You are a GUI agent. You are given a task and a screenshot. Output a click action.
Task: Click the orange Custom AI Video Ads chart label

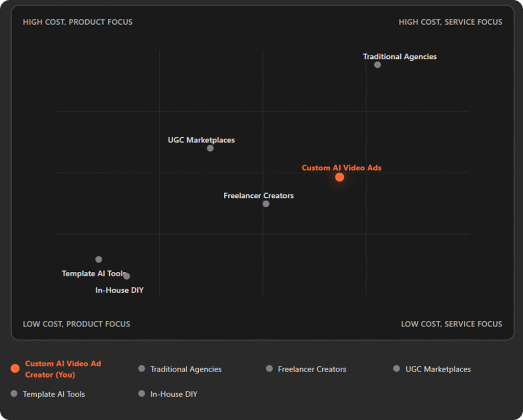click(x=341, y=168)
